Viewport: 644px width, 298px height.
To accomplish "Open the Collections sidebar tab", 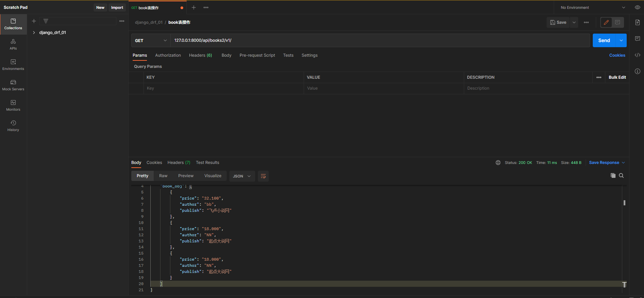I will coord(13,24).
